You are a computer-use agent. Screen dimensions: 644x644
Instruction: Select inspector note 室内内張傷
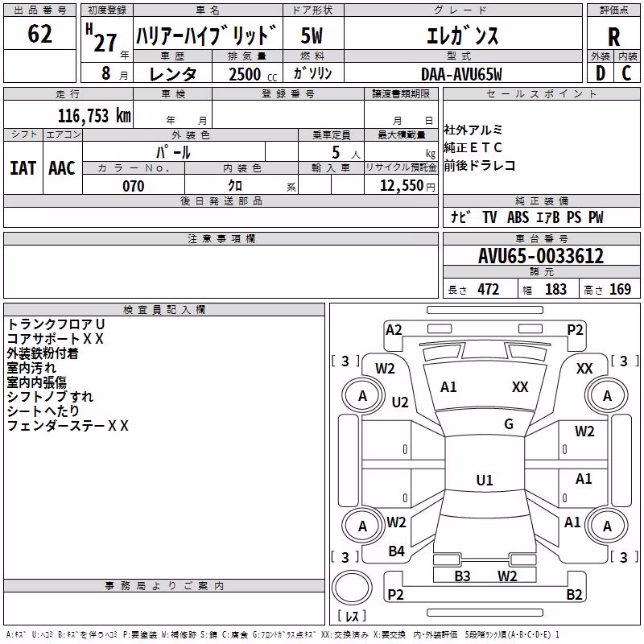[36, 382]
